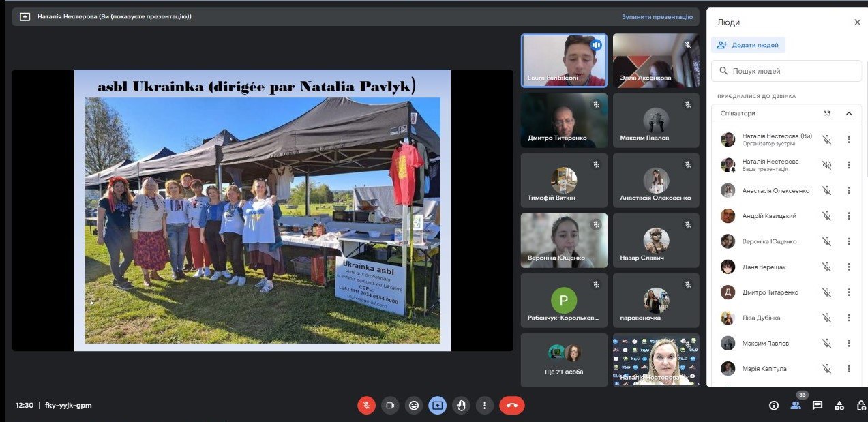
Task: Click muted mic icon for Наталія Нестерова (Ви)
Action: [x=826, y=140]
